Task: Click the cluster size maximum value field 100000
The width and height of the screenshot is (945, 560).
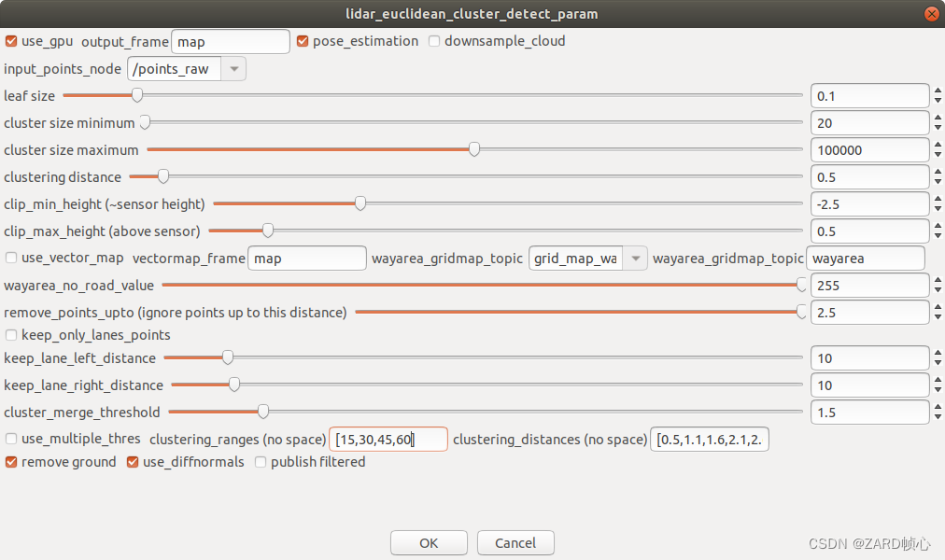Action: click(x=869, y=150)
